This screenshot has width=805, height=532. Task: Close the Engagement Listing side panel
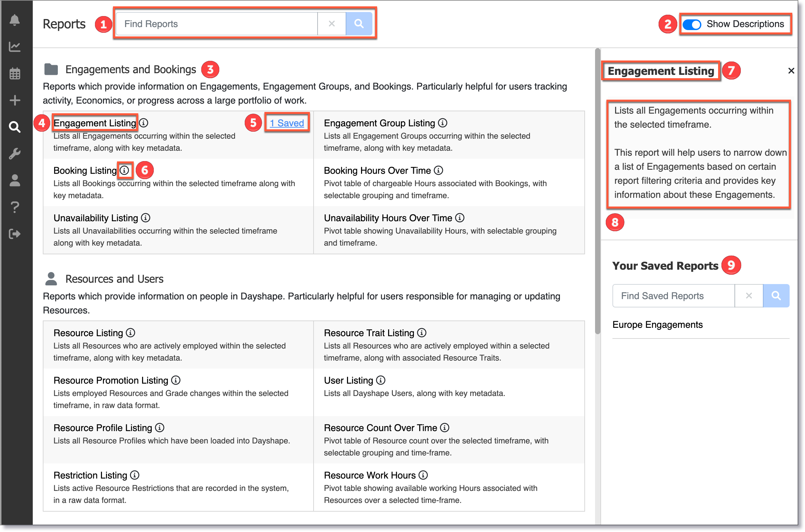[791, 71]
